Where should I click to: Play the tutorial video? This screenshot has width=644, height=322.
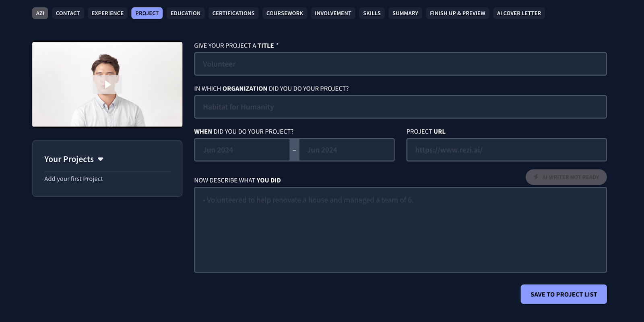pyautogui.click(x=107, y=85)
